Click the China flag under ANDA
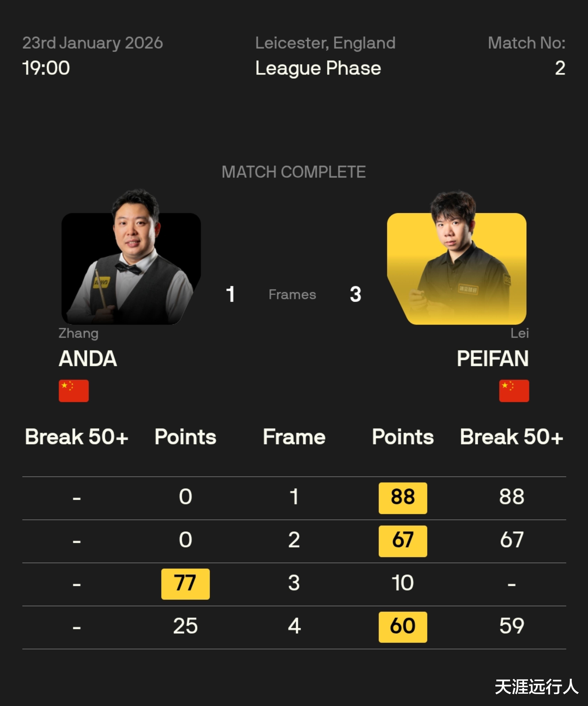The height and width of the screenshot is (706, 588). pos(74,391)
